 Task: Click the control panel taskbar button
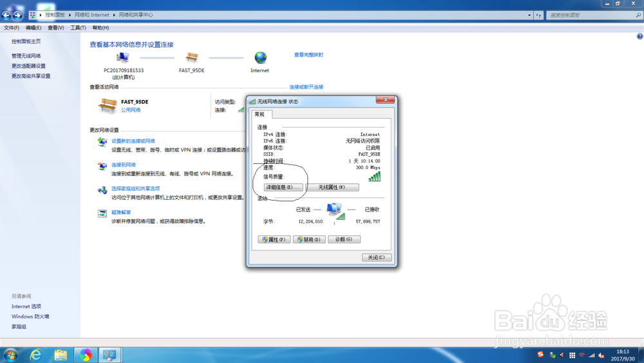click(109, 355)
